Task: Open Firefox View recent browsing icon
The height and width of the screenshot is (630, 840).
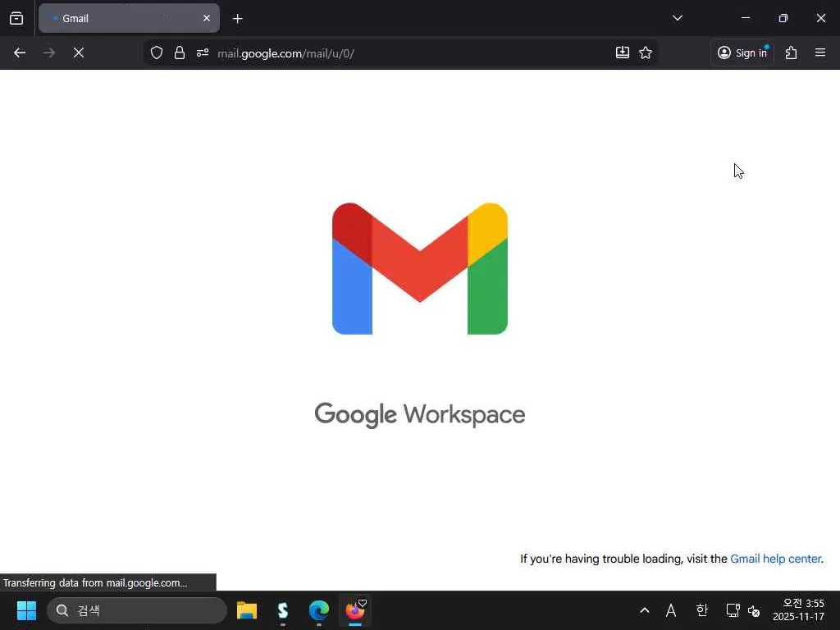Action: (x=16, y=18)
